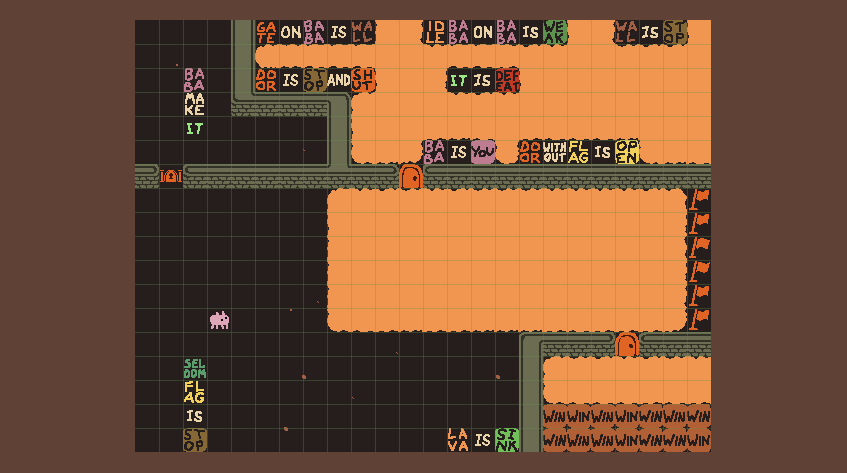This screenshot has height=473, width=847.
Task: Click the ON tile after GATE
Action: [291, 32]
